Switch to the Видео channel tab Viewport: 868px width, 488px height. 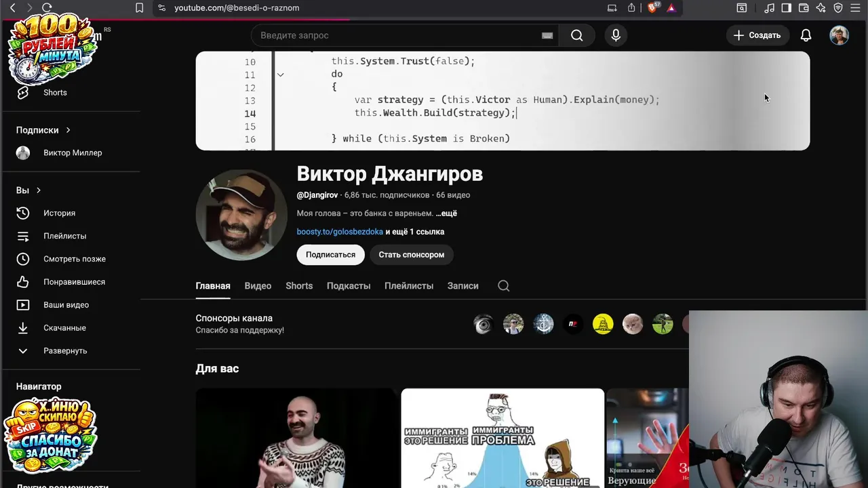pos(258,286)
